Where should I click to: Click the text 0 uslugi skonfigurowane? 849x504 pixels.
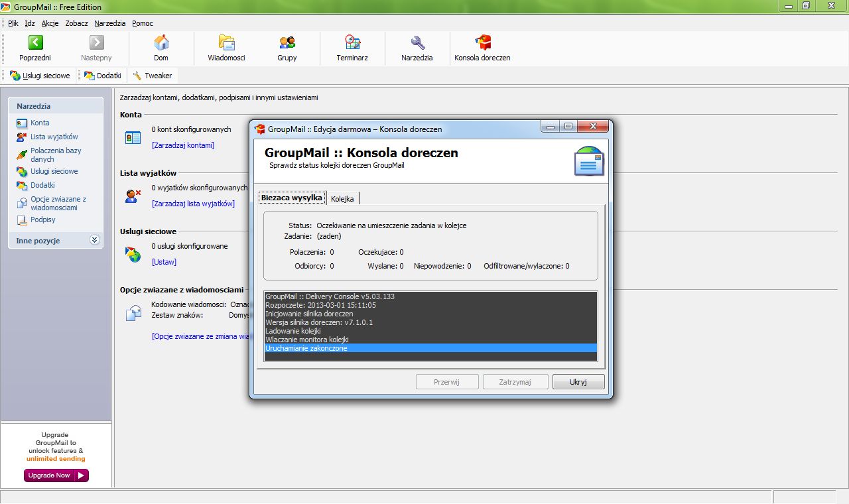pyautogui.click(x=189, y=246)
